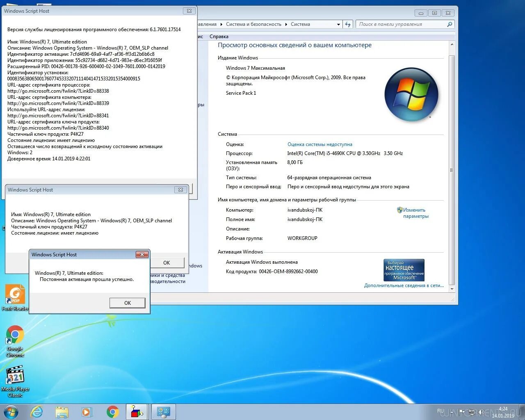Click the search magnifier in Control Panel
This screenshot has width=525, height=420.
(450, 24)
